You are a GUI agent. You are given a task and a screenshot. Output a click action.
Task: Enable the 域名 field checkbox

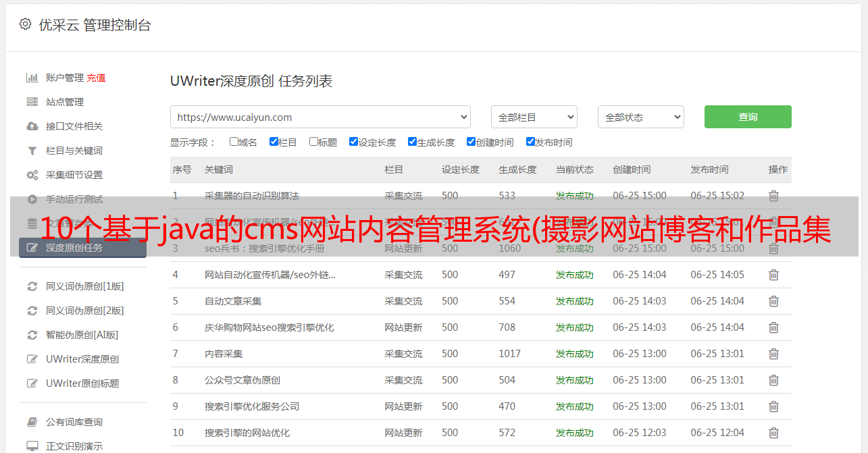coord(234,142)
